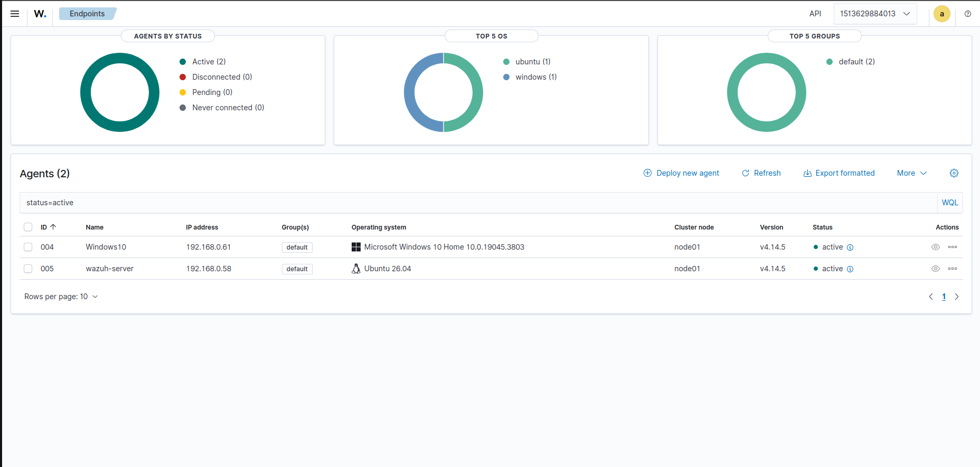Go to previous page arrow

tap(931, 297)
